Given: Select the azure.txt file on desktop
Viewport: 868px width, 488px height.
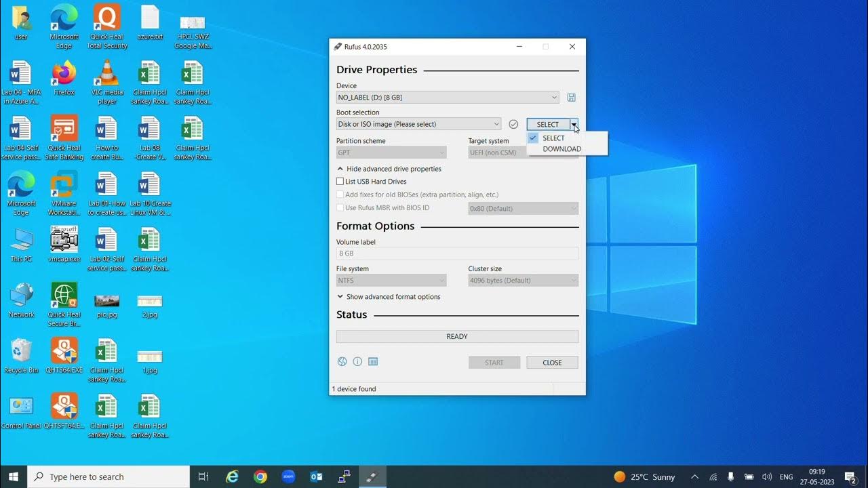Looking at the screenshot, I should click(x=149, y=23).
